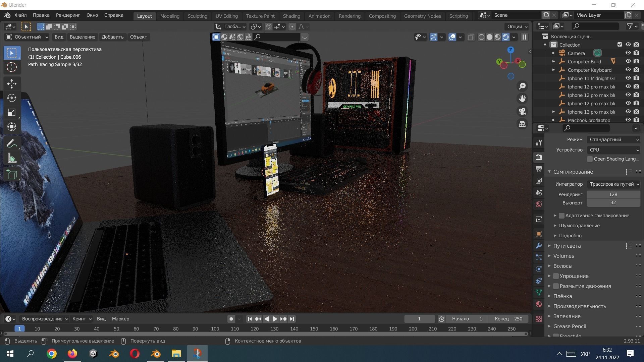Screen dimensions: 644x362
Task: Switch to the Modeling workspace tab
Action: (x=170, y=16)
